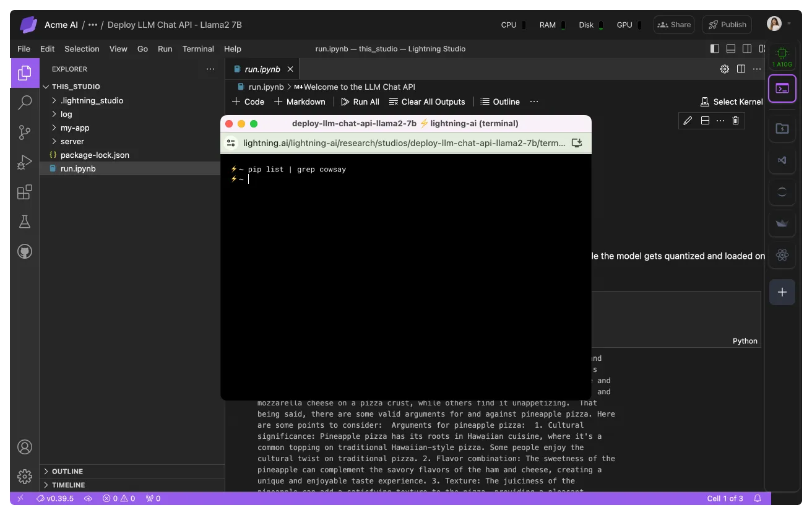Open the drive folder app in right sidebar
This screenshot has width=812, height=515.
pos(782,128)
